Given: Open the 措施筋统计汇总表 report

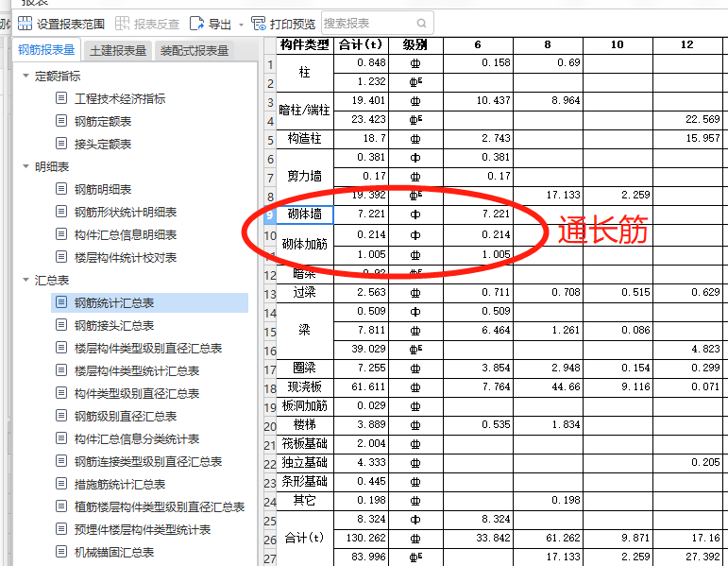Looking at the screenshot, I should tap(120, 484).
